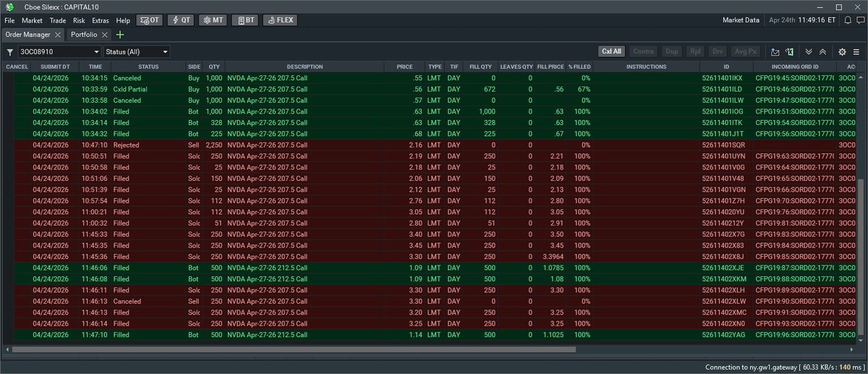Click the horizontal scrollbar thumb

tap(294, 349)
